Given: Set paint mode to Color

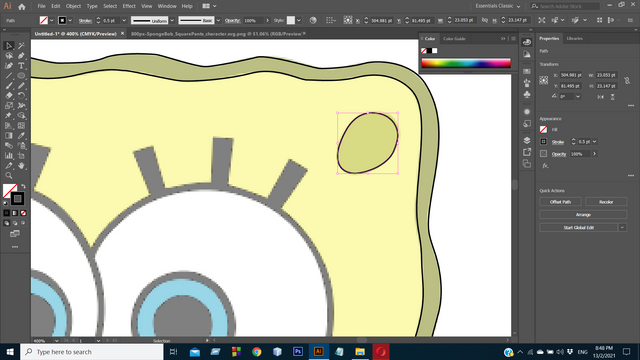Looking at the screenshot, I should [x=7, y=213].
